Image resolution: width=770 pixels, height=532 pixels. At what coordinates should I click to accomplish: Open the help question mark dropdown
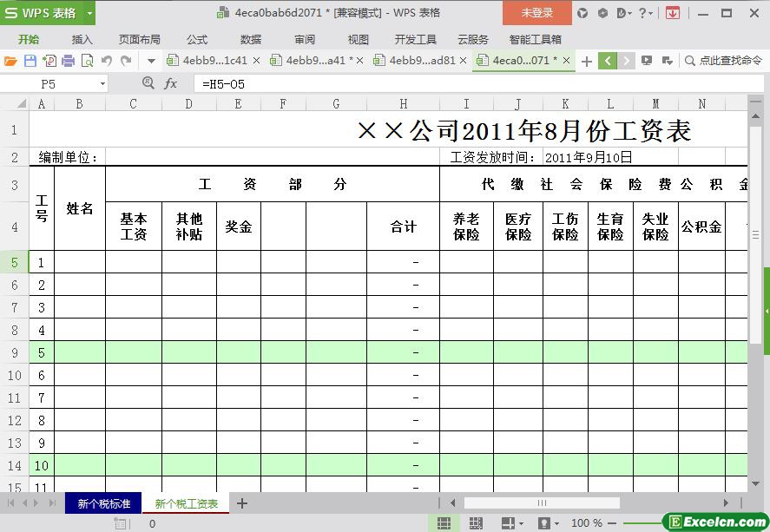(x=645, y=13)
